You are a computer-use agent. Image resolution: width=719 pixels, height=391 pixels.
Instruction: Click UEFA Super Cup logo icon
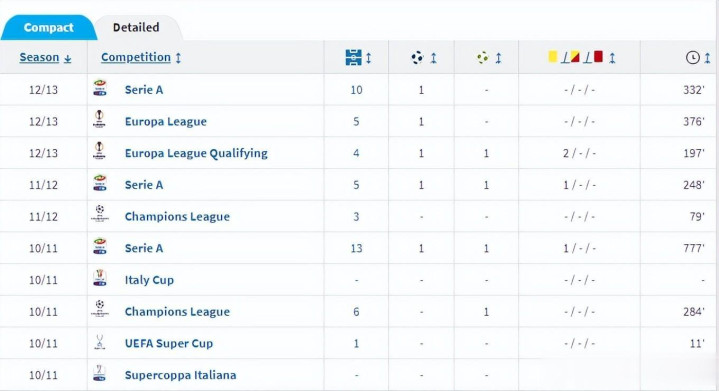pos(100,342)
